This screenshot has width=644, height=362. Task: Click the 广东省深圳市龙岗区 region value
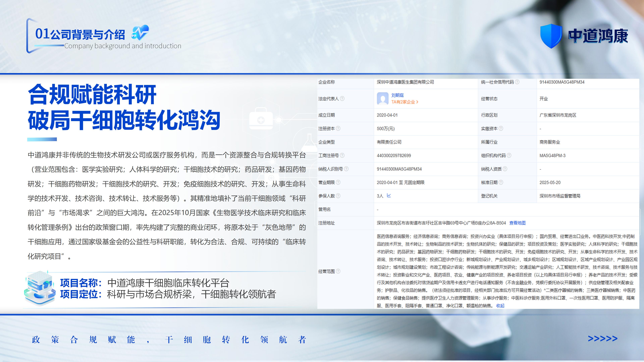[558, 115]
